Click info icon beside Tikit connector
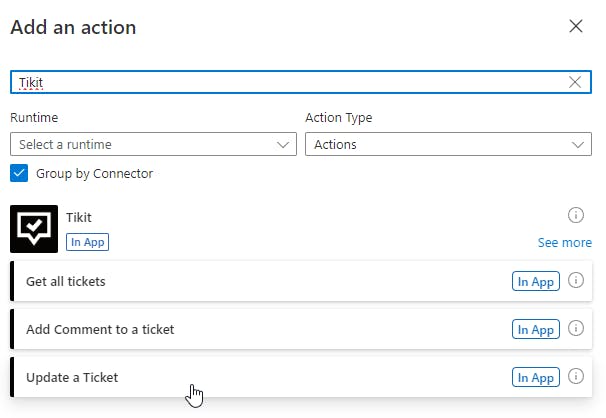Viewport: 606px width, 418px height. 576,215
